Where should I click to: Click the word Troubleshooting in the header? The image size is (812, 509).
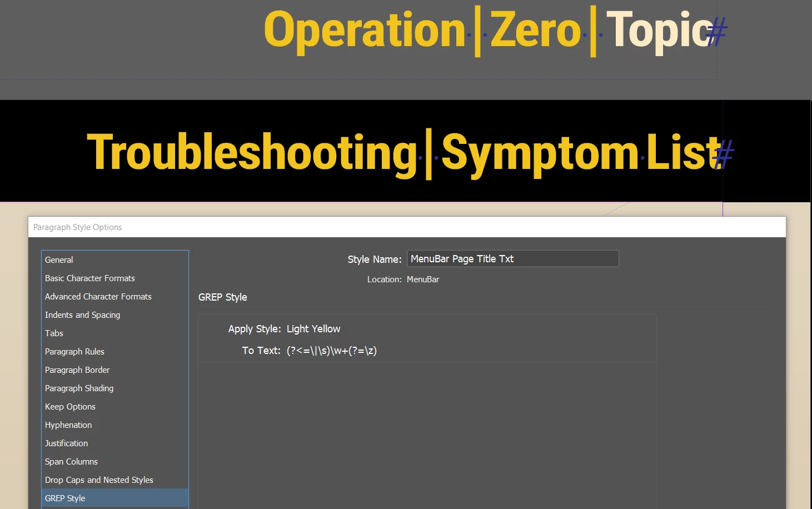click(252, 154)
